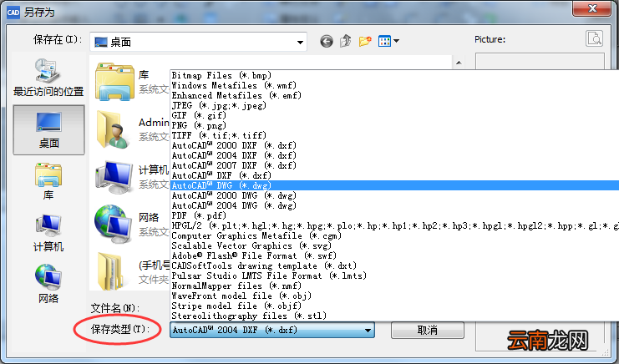This screenshot has width=619, height=364.
Task: Click the 取消 cancel button
Action: coord(428,330)
